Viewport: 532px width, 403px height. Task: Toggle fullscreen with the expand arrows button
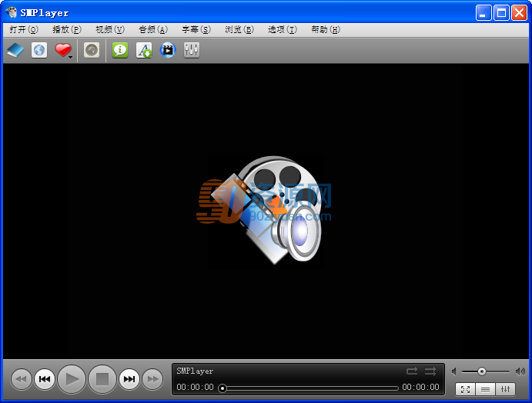(x=465, y=389)
